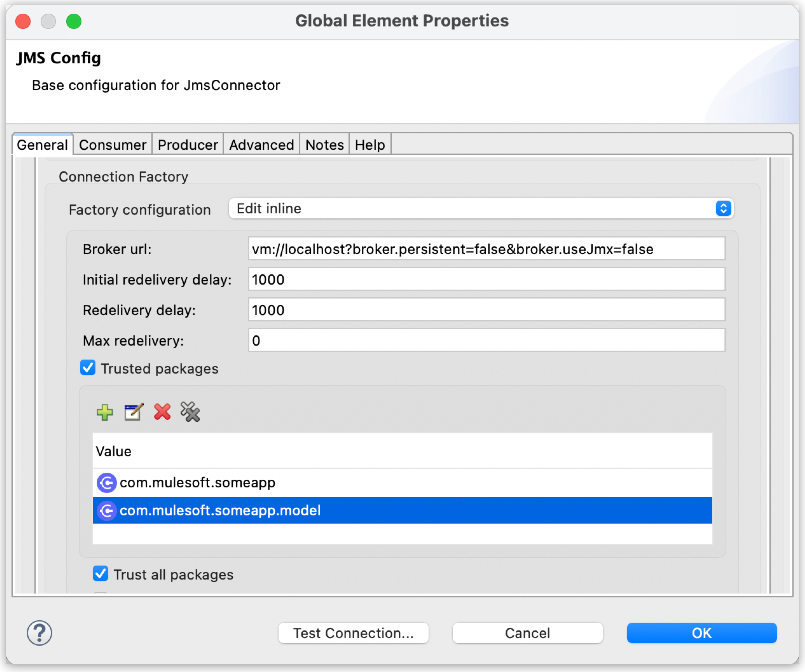Image resolution: width=805 pixels, height=672 pixels.
Task: Click the gray delete all packages icon
Action: (x=190, y=412)
